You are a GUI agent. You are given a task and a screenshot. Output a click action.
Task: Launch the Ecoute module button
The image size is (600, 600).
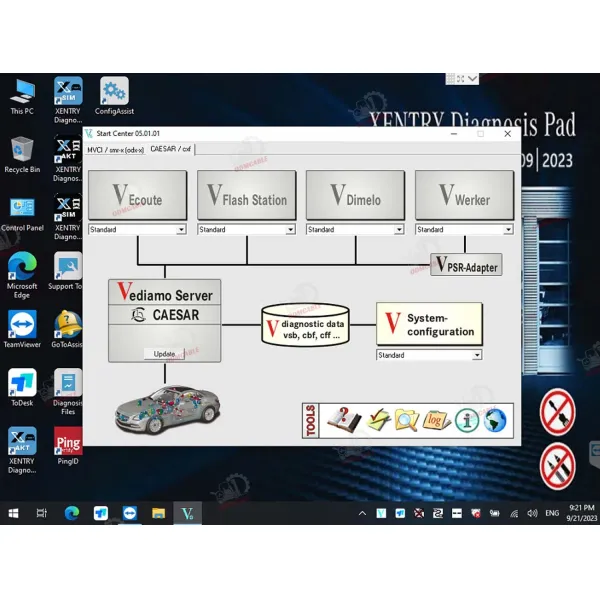click(138, 195)
